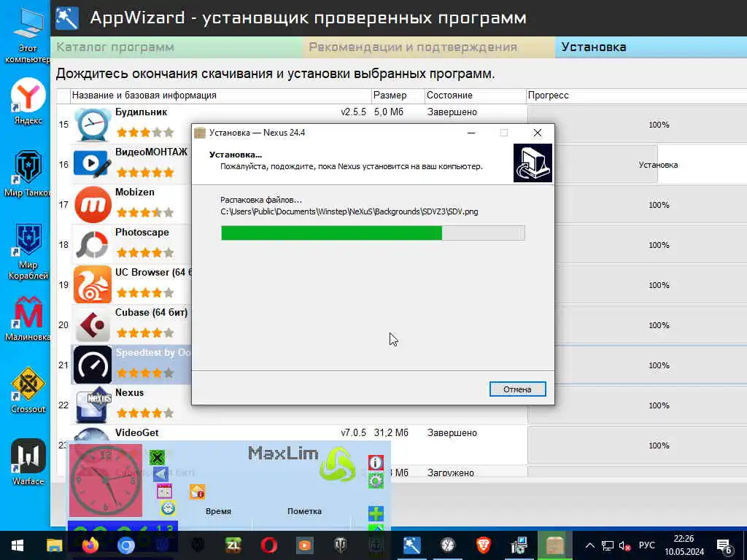Open the Яндекс browser desktop shortcut

(28, 102)
